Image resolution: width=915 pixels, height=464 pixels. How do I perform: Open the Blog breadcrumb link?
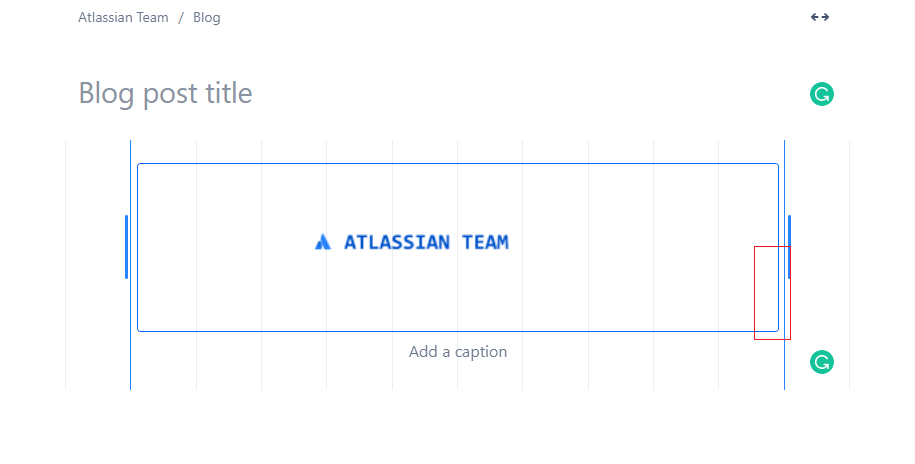[207, 18]
